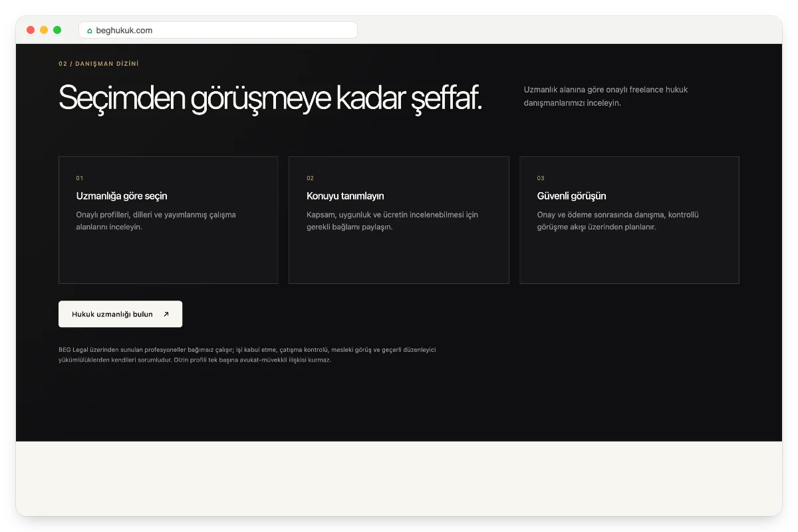The width and height of the screenshot is (798, 532).
Task: Click the description 'Onay ve ödeme sonrasında danışma'
Action: tap(618, 221)
